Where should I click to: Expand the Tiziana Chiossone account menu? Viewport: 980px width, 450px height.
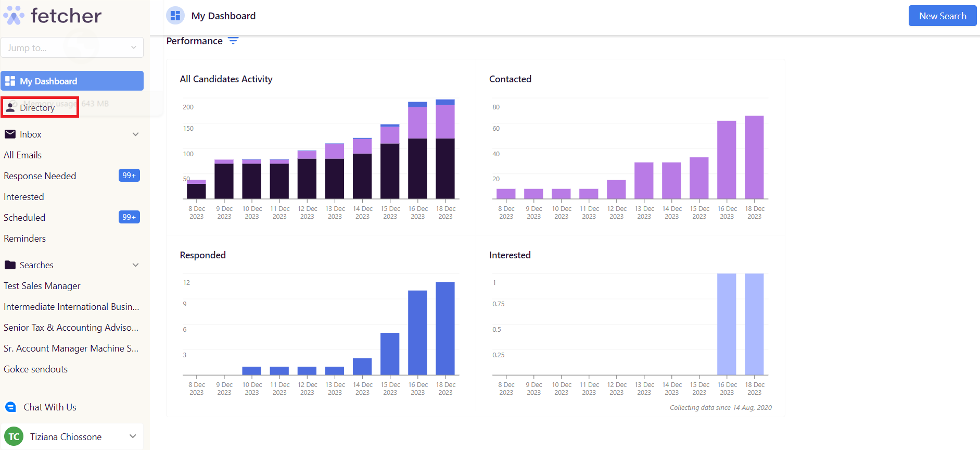(133, 436)
